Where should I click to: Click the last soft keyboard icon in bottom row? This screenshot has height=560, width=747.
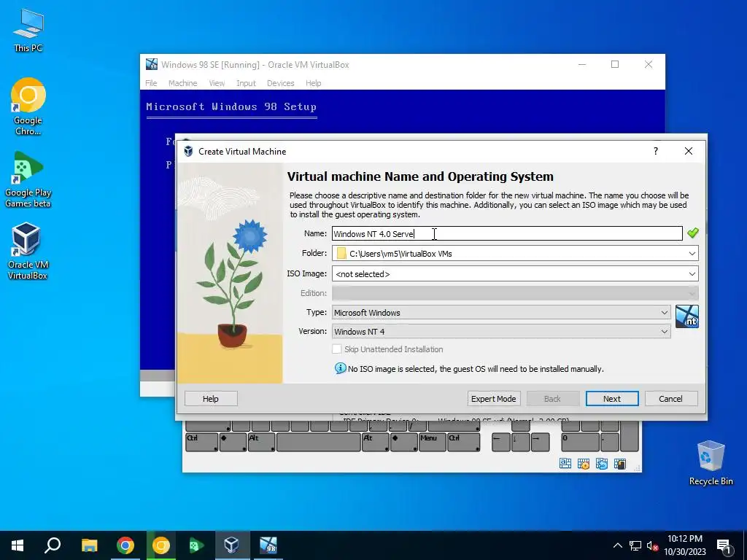pyautogui.click(x=620, y=463)
